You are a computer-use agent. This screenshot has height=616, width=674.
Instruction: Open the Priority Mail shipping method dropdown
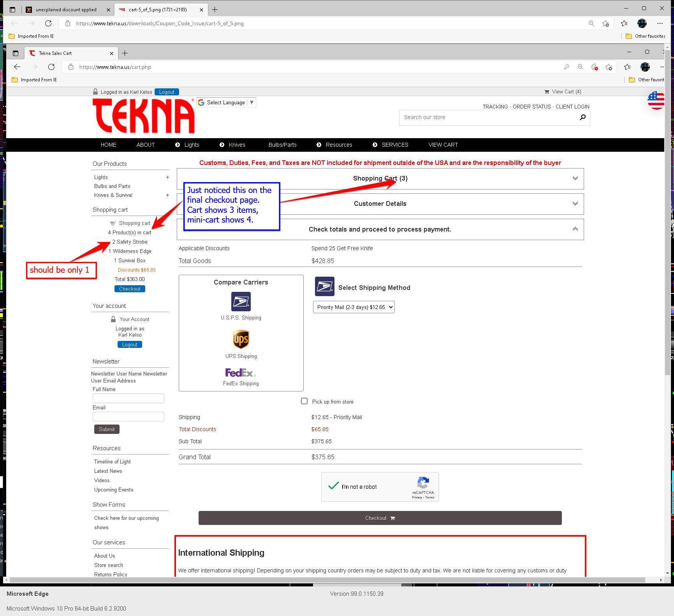pos(354,307)
